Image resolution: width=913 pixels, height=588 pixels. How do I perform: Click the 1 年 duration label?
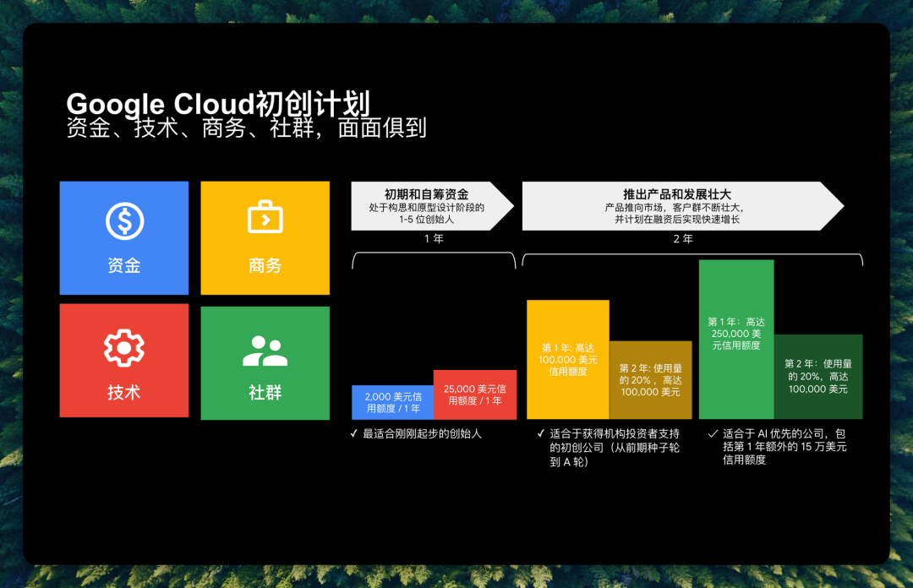[x=434, y=239]
